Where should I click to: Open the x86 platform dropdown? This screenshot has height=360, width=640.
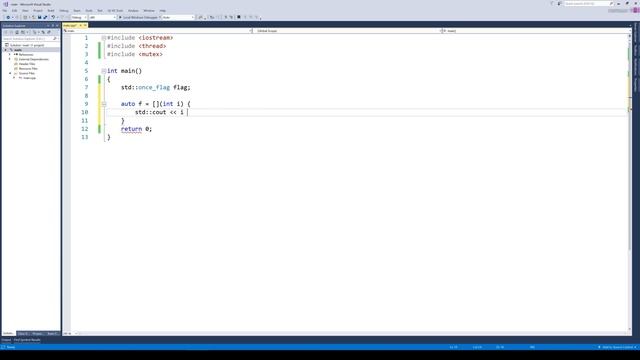102,17
